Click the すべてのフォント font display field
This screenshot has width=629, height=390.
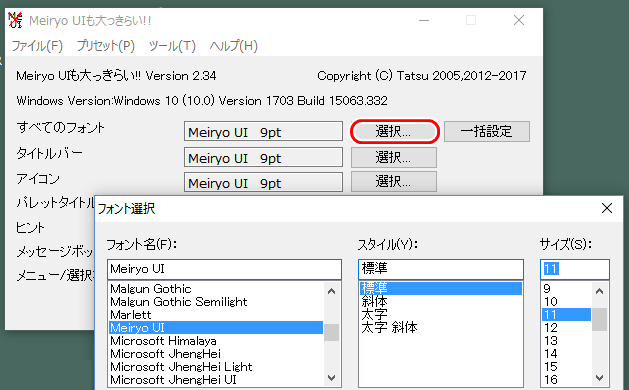click(263, 131)
